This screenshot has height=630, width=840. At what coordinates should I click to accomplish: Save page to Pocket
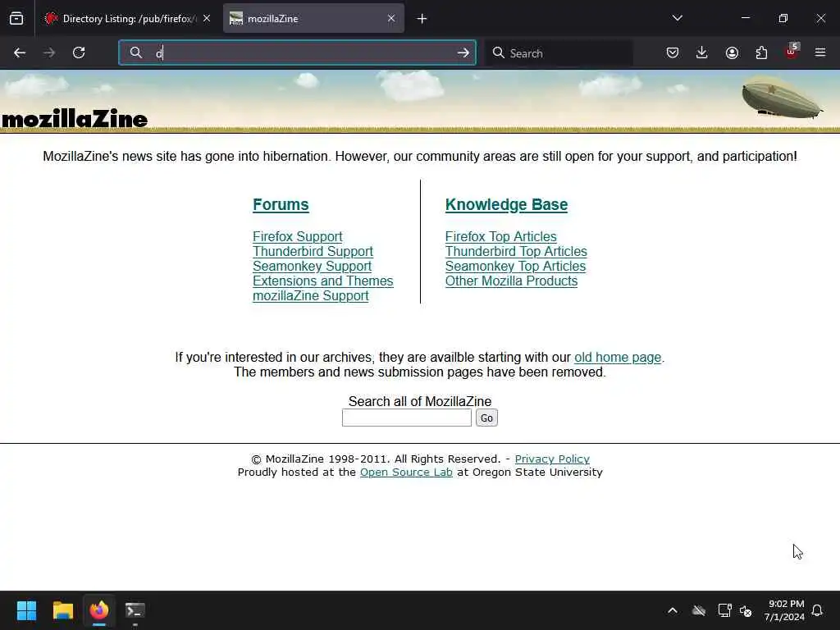pyautogui.click(x=673, y=52)
